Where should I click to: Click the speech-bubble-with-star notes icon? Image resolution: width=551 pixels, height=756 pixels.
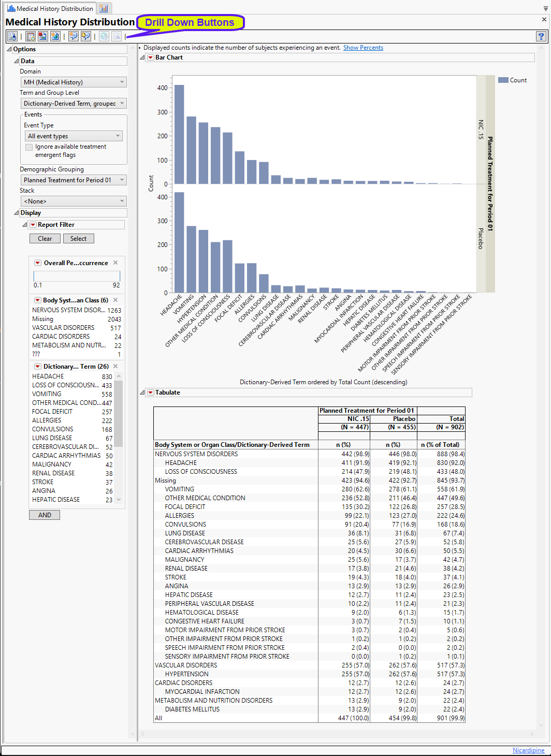coord(73,36)
